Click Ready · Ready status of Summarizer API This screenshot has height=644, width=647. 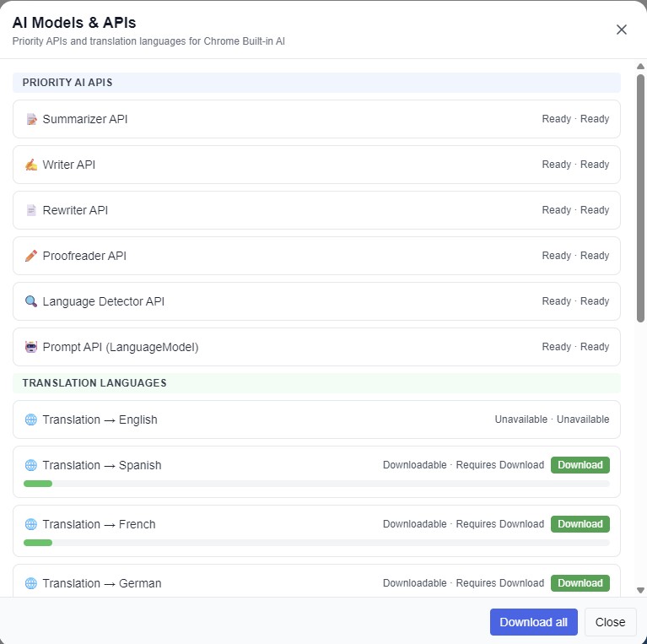[x=575, y=119]
